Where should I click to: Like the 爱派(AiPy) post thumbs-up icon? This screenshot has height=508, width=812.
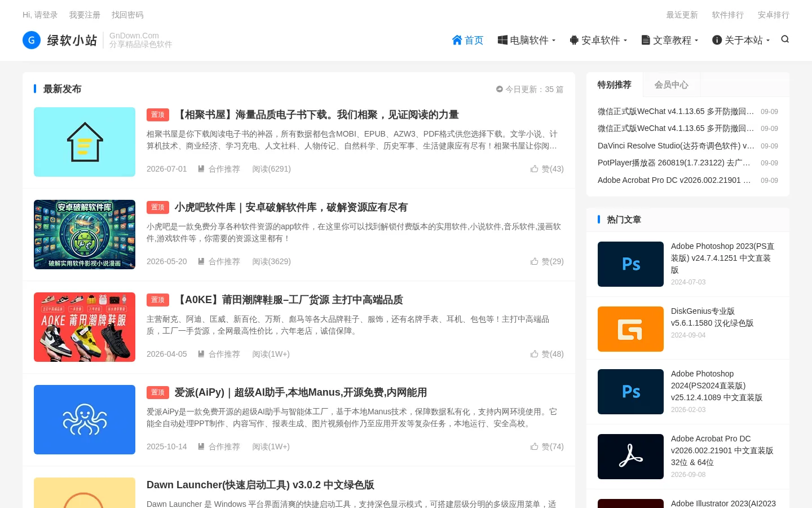(x=534, y=446)
